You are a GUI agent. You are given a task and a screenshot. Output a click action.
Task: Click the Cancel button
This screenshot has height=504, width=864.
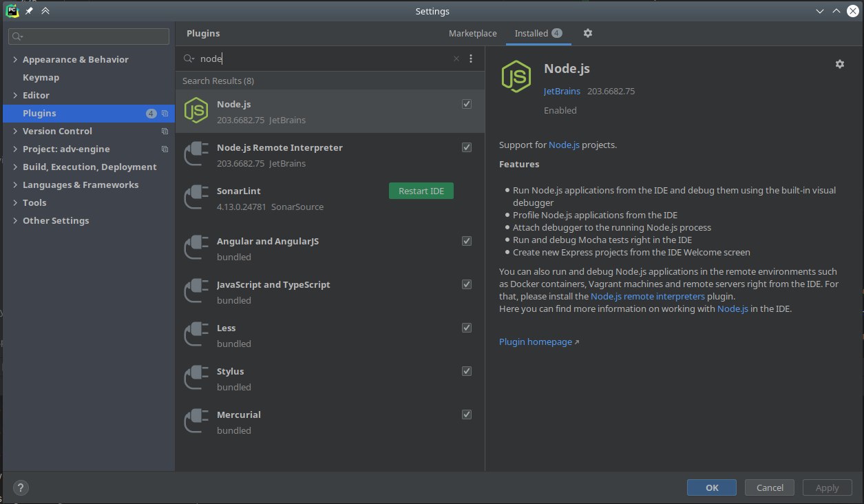(770, 487)
